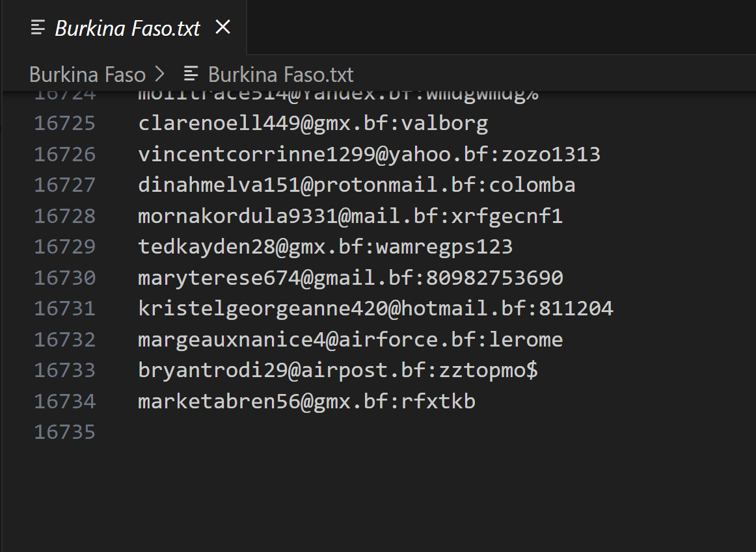Click line number 16732 in the gutter
Viewport: 756px width, 552px height.
tap(64, 339)
